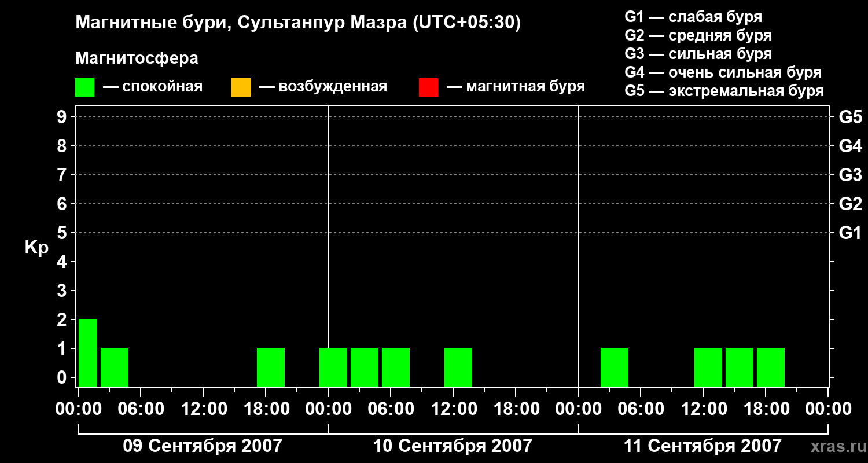
Task: Click the 'G3' label on the right axis
Action: (851, 175)
